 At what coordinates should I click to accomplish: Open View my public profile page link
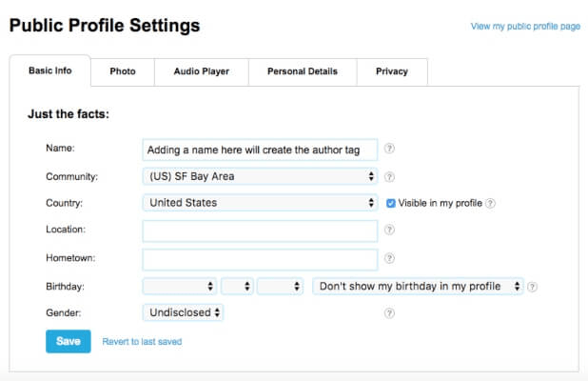pyautogui.click(x=525, y=27)
